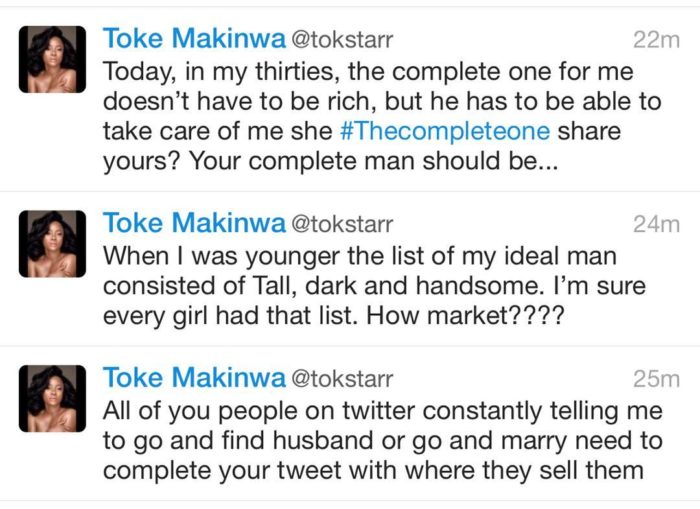Open @tokstarr handle in the 24m tweet
The height and width of the screenshot is (509, 700).
point(341,225)
